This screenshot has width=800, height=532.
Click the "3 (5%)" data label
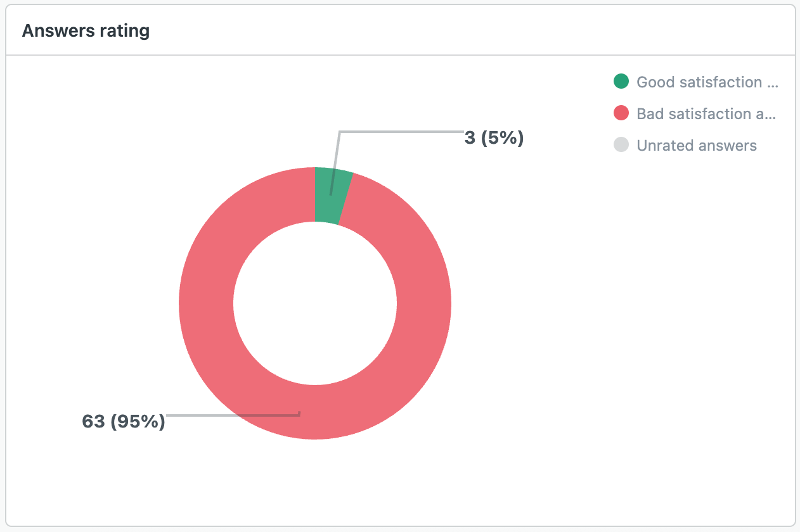click(494, 137)
